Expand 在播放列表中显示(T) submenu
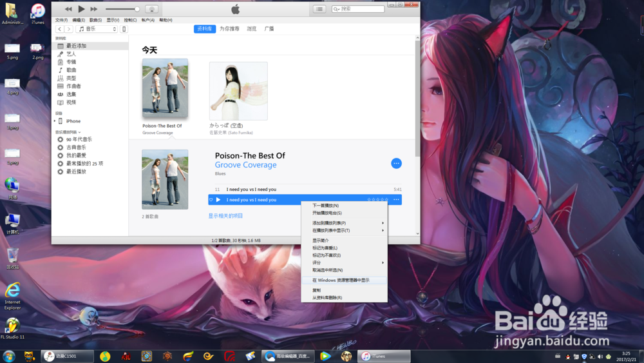 click(x=344, y=231)
